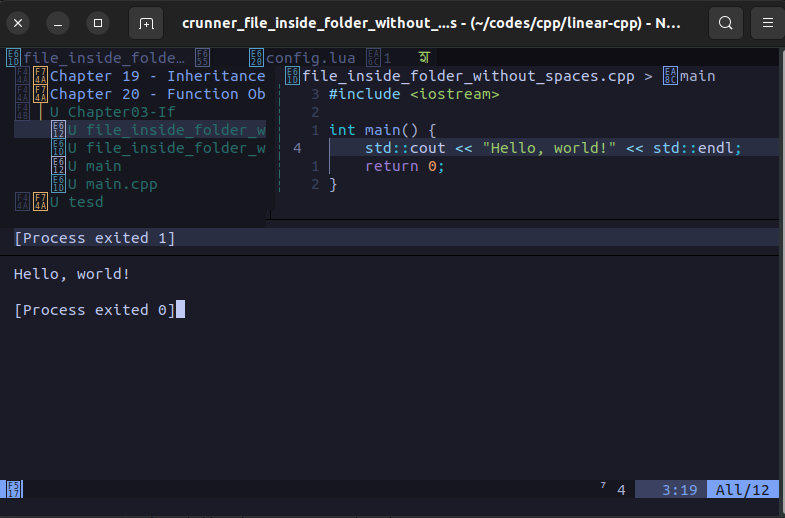Expand the tesd folder arrow
The height and width of the screenshot is (518, 785).
[x=23, y=202]
